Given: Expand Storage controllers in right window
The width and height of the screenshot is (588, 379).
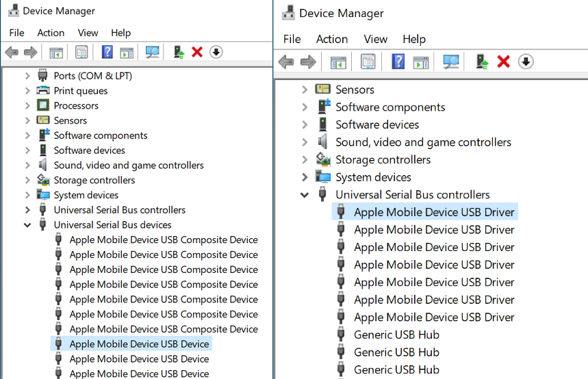Looking at the screenshot, I should pyautogui.click(x=305, y=159).
